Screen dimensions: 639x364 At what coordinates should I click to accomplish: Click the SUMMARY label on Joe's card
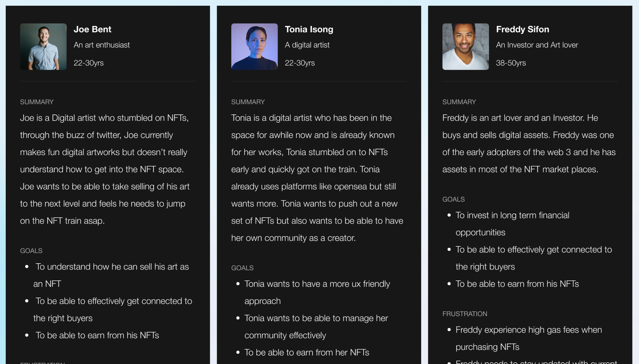37,102
